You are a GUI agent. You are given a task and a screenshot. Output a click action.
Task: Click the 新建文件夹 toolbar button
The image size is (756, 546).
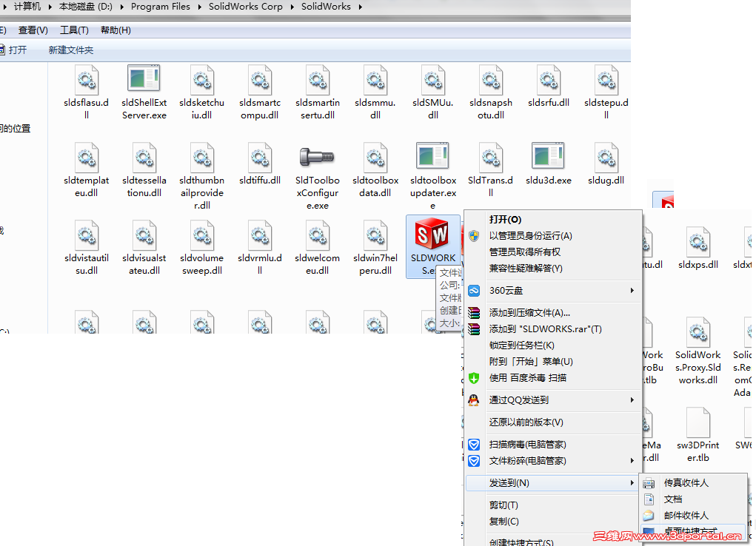[71, 50]
